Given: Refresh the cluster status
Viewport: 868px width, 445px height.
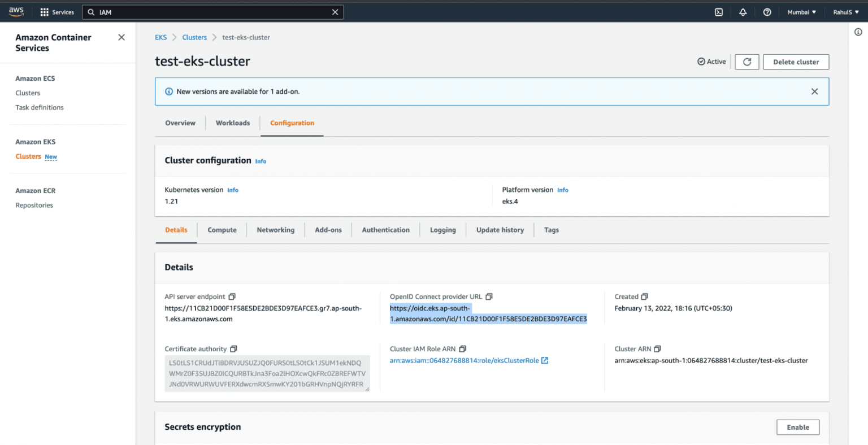Looking at the screenshot, I should tap(747, 62).
